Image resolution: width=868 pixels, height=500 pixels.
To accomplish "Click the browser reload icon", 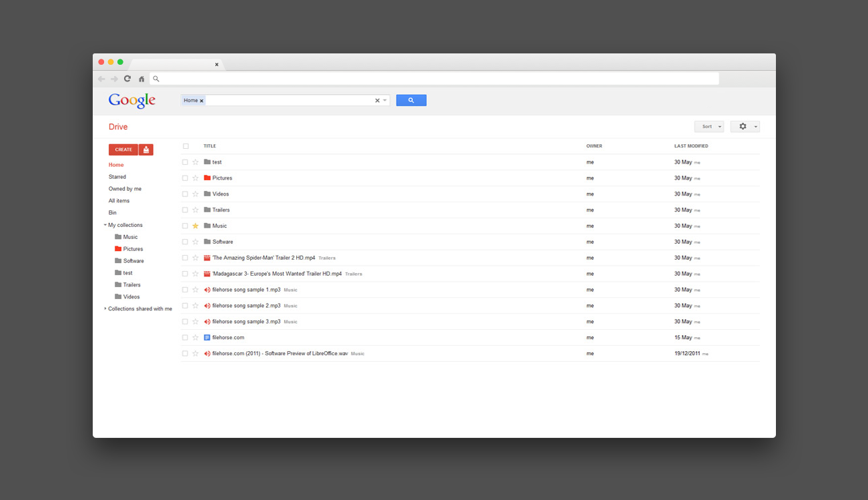I will click(x=127, y=78).
